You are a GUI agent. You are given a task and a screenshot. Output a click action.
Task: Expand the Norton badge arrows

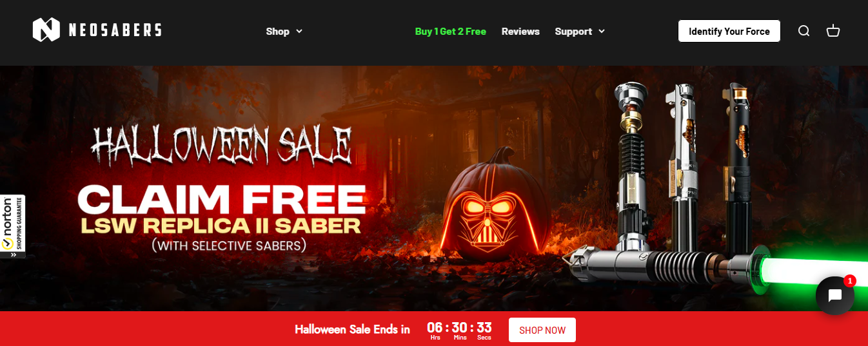[x=13, y=255]
